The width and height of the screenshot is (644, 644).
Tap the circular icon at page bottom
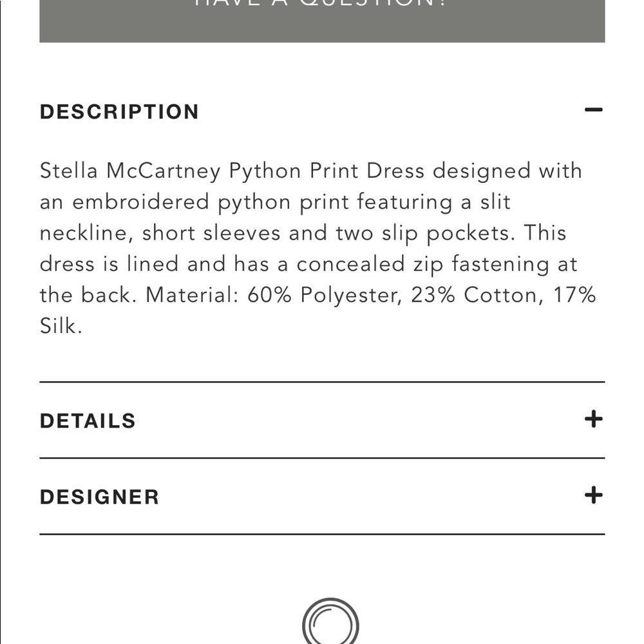[x=330, y=623]
